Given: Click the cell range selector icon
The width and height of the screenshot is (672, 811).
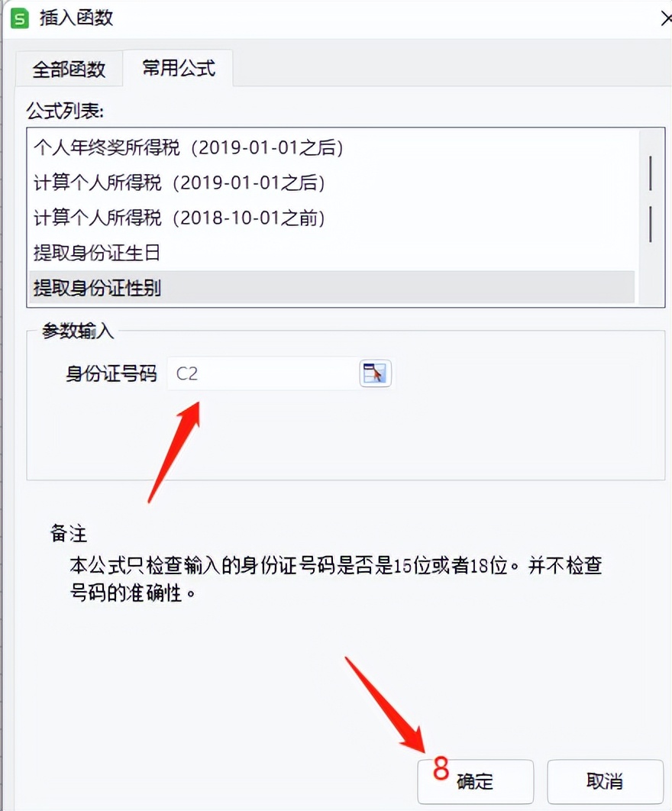Looking at the screenshot, I should click(x=375, y=373).
